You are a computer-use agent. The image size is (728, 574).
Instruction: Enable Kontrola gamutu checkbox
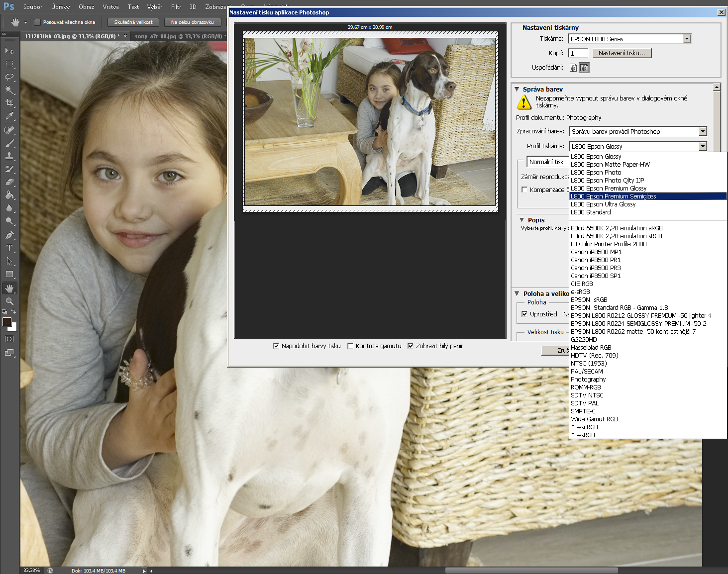(350, 346)
